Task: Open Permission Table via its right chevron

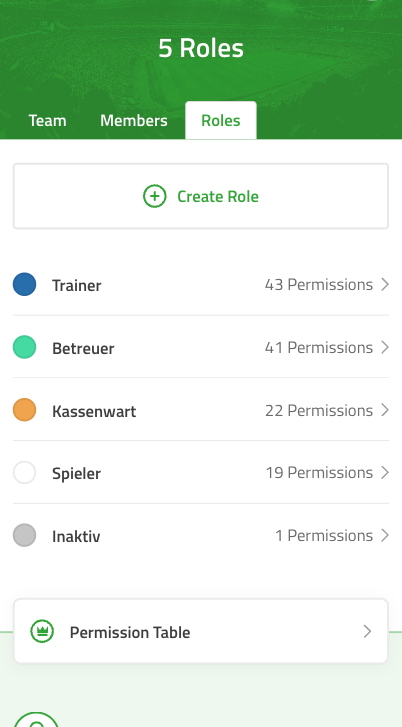Action: click(368, 631)
